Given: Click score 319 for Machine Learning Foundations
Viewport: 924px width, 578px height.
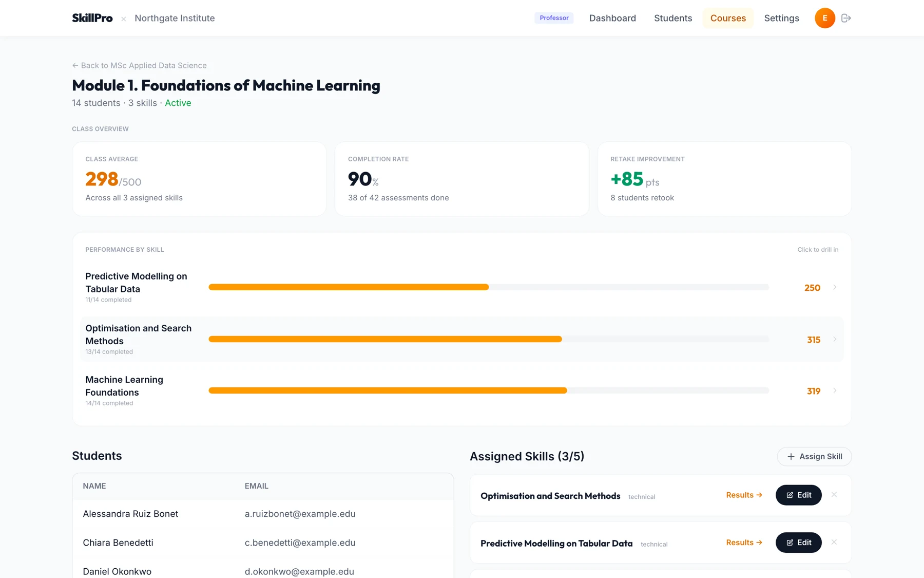Looking at the screenshot, I should [x=813, y=391].
